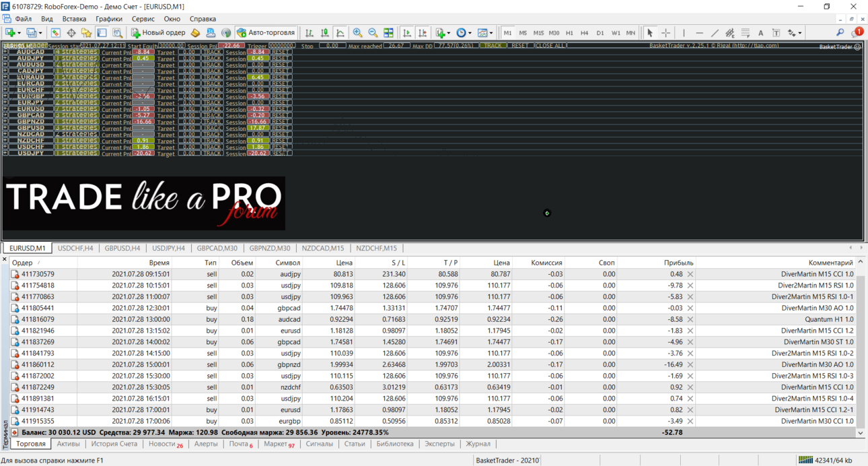Tile chart windows with the grid icon
868x466 pixels.
point(388,32)
